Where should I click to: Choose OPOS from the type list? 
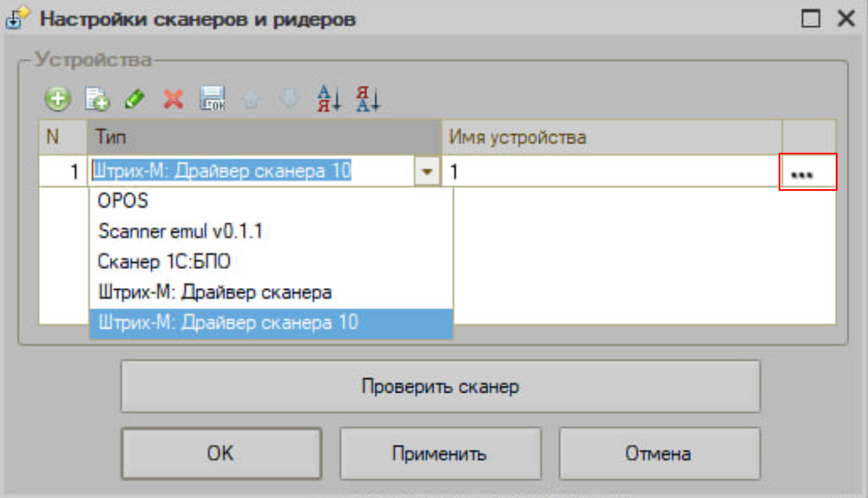[123, 200]
